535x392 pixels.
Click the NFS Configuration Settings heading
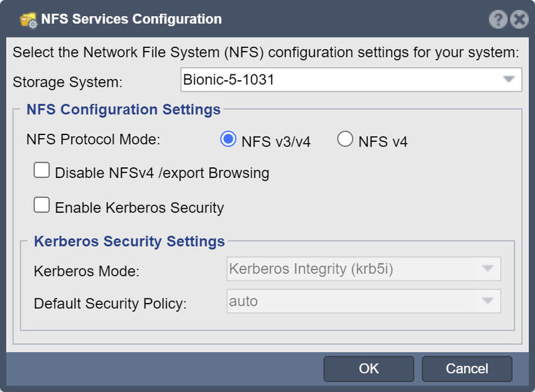[x=124, y=110]
